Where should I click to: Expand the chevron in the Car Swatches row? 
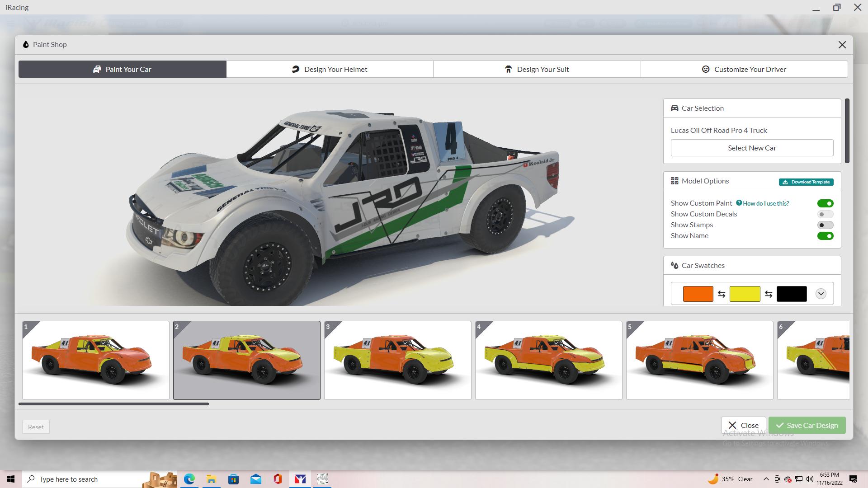821,293
